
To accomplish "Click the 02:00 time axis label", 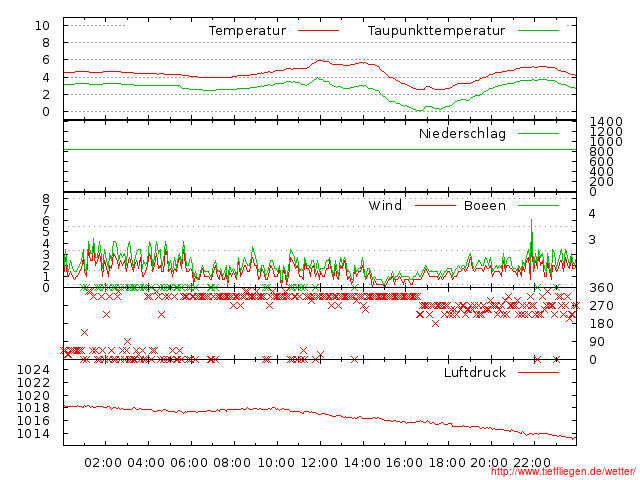I will 103,463.
